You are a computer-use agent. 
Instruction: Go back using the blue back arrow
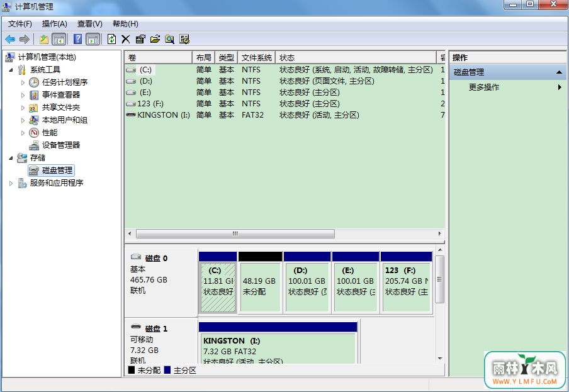10,39
